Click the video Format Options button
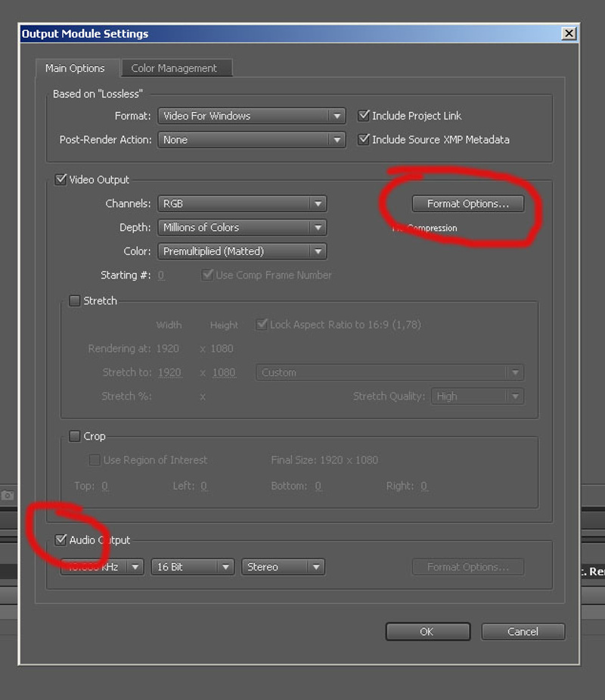The image size is (605, 700). pyautogui.click(x=468, y=204)
